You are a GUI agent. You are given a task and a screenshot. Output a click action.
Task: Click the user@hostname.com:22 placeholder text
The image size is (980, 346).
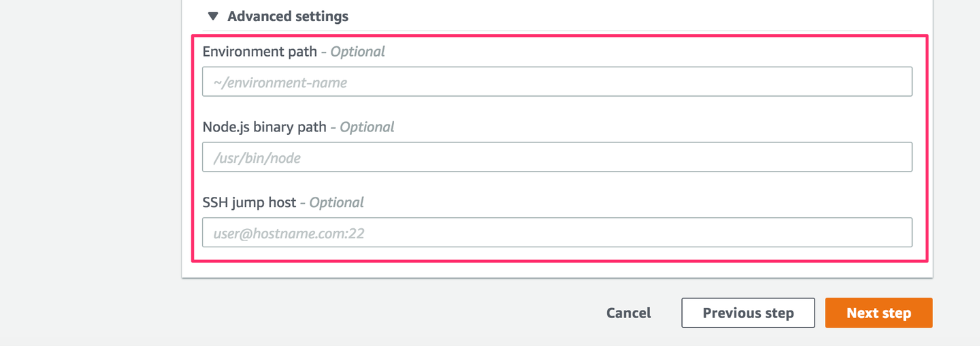pos(289,234)
